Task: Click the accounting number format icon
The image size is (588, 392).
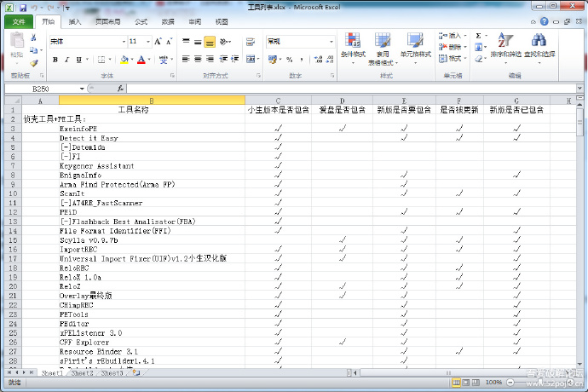Action: click(x=272, y=60)
